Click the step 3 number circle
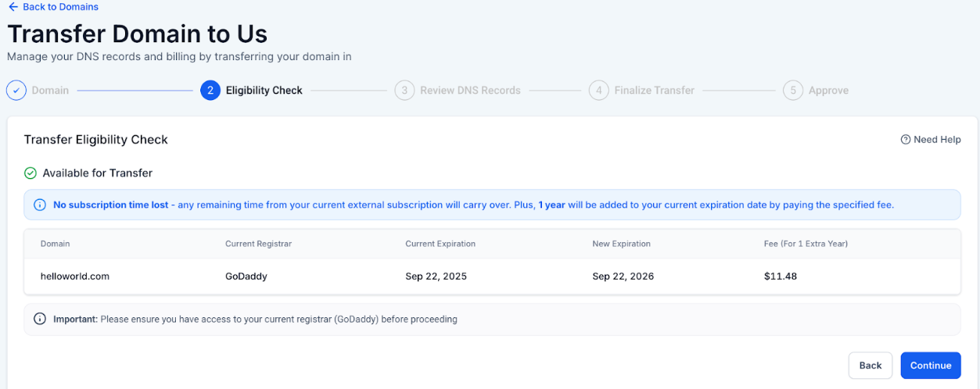The image size is (980, 389). (404, 91)
